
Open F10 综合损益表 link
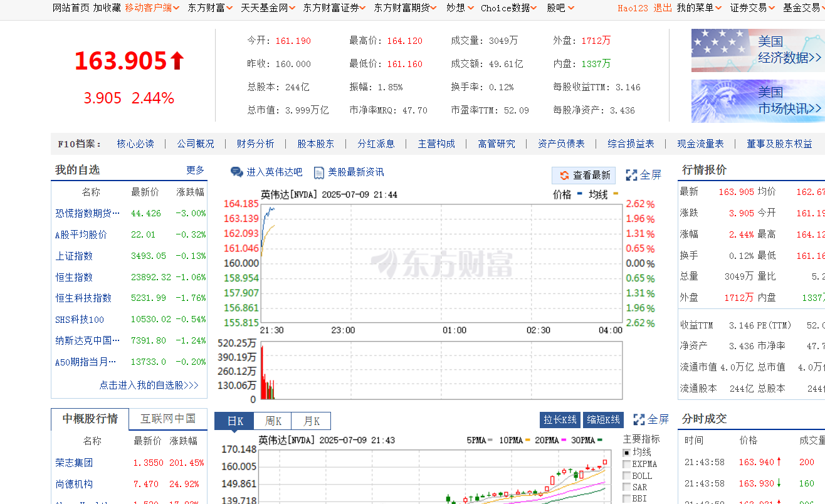(x=631, y=144)
